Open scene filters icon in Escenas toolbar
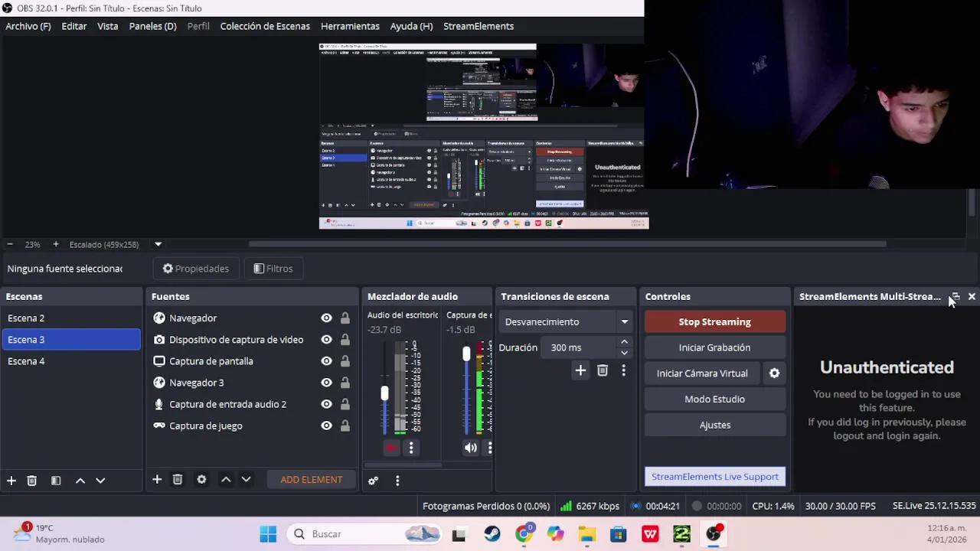 (x=56, y=481)
